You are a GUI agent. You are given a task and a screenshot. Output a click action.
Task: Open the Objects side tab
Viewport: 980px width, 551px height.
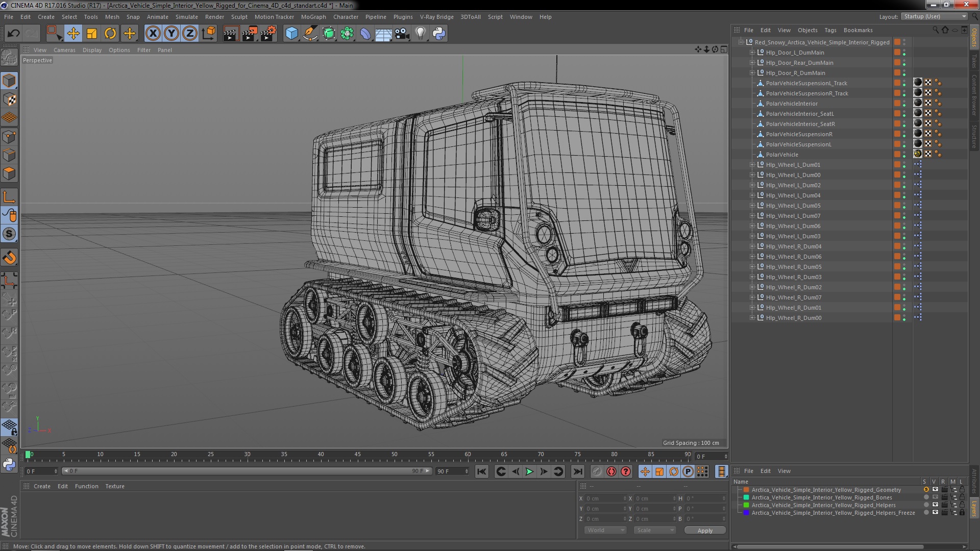[974, 37]
